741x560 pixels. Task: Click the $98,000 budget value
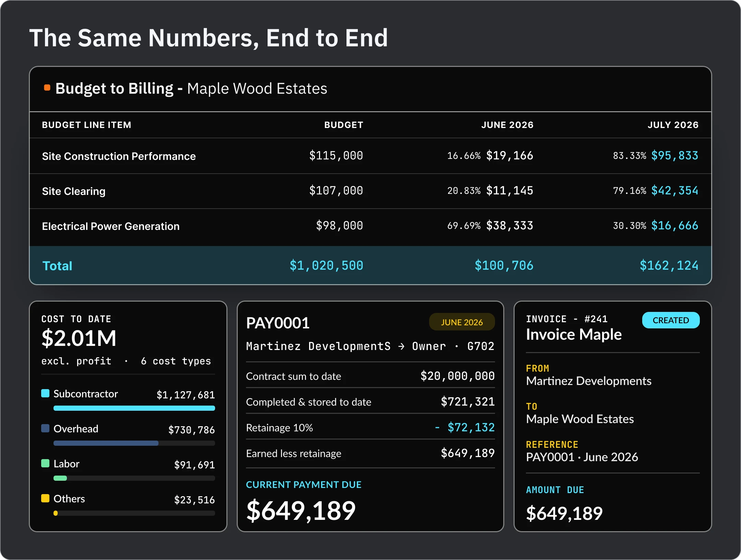[340, 226]
